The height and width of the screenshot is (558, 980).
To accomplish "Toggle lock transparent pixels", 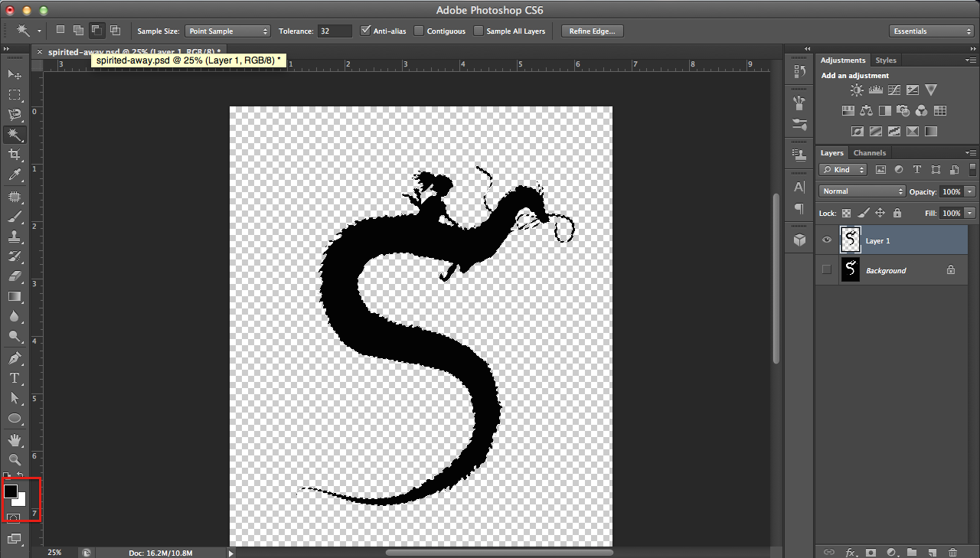I will click(847, 214).
